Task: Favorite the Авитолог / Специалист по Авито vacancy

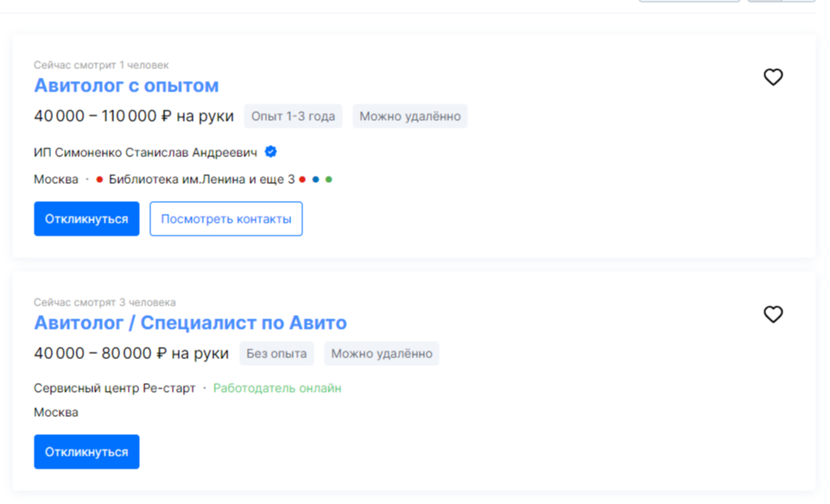Action: tap(773, 315)
